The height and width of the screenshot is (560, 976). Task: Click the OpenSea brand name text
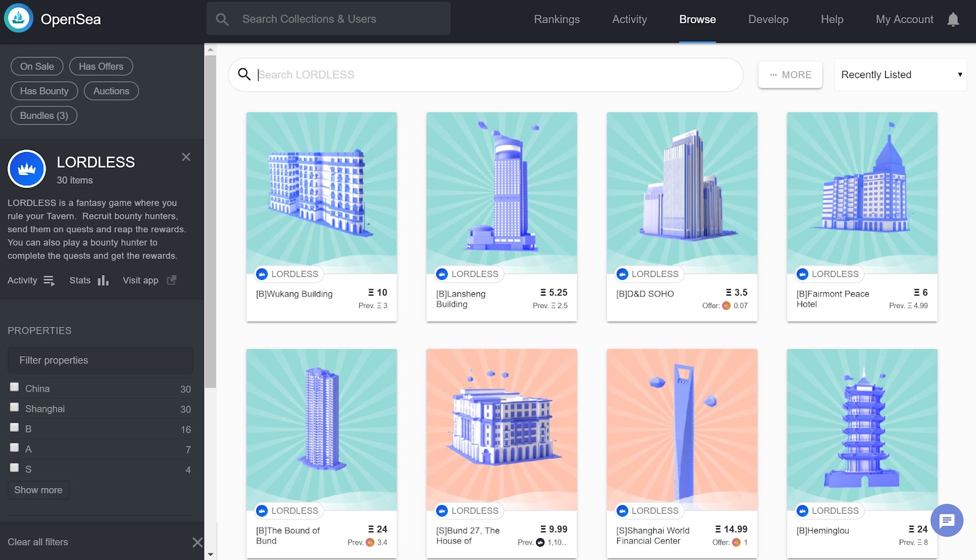(x=71, y=20)
